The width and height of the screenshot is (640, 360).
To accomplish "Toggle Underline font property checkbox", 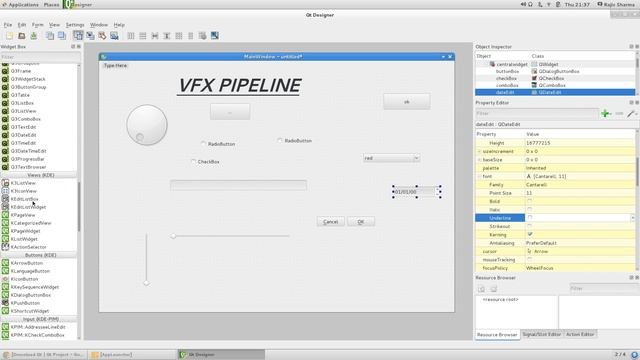I will (x=530, y=218).
